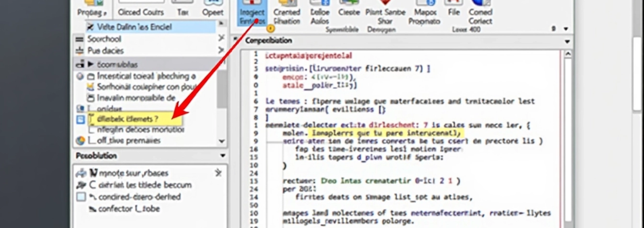644x228 pixels.
Task: Open the Pesoblution panel dropdown arrow
Action: click(223, 156)
